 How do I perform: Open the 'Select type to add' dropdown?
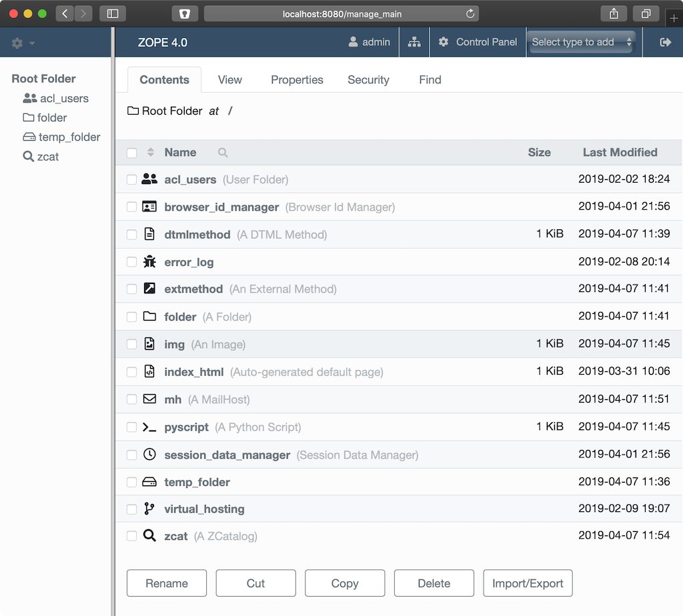tap(581, 42)
